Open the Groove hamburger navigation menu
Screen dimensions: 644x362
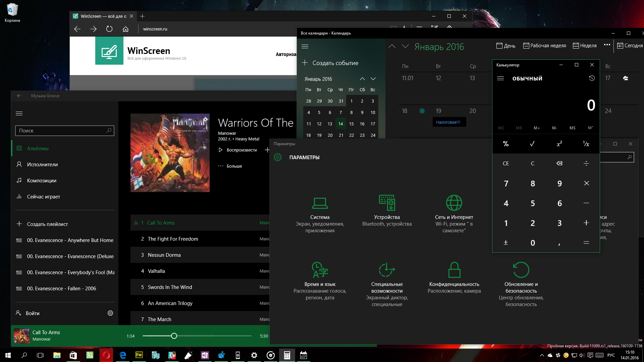click(x=19, y=113)
